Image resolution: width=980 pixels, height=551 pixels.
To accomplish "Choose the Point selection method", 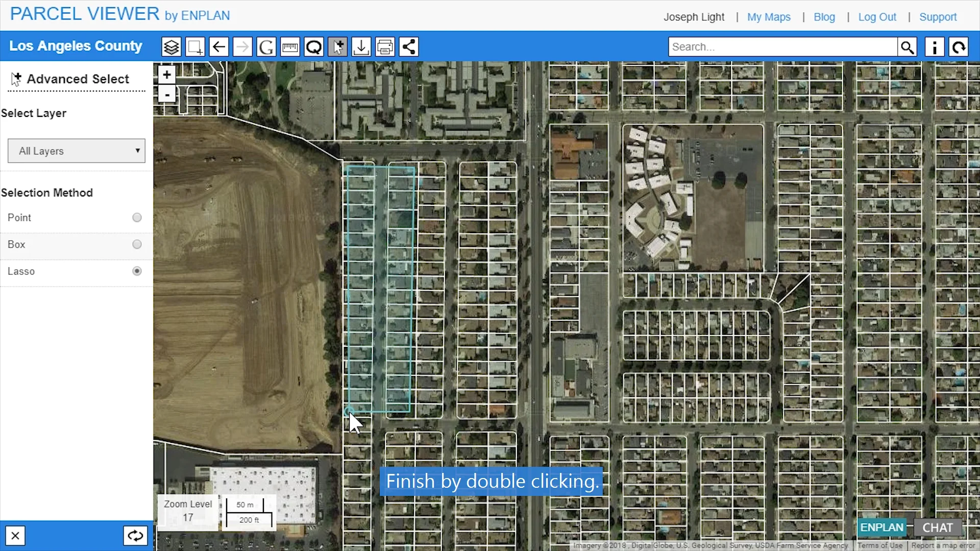I will pos(137,218).
